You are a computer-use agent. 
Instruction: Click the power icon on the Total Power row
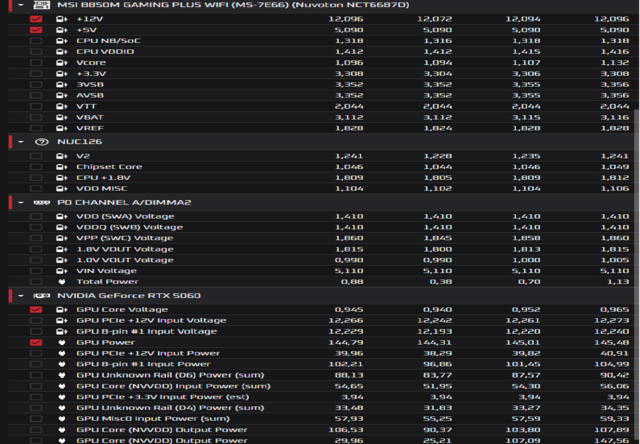[x=62, y=282]
